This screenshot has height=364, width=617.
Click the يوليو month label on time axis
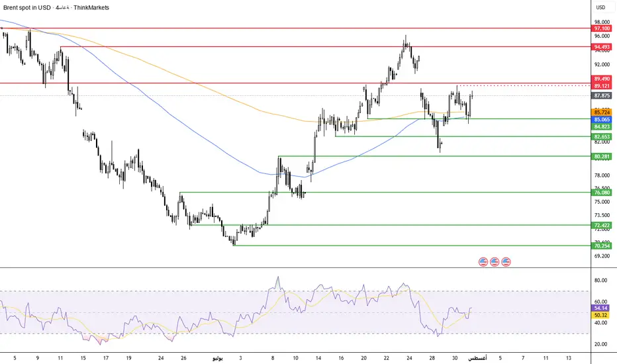pos(218,358)
